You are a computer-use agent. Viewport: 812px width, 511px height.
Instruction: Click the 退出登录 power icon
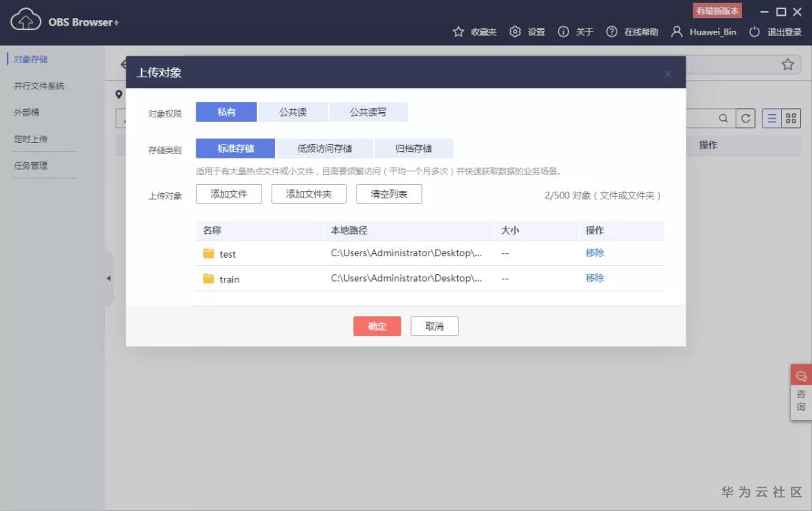point(754,32)
